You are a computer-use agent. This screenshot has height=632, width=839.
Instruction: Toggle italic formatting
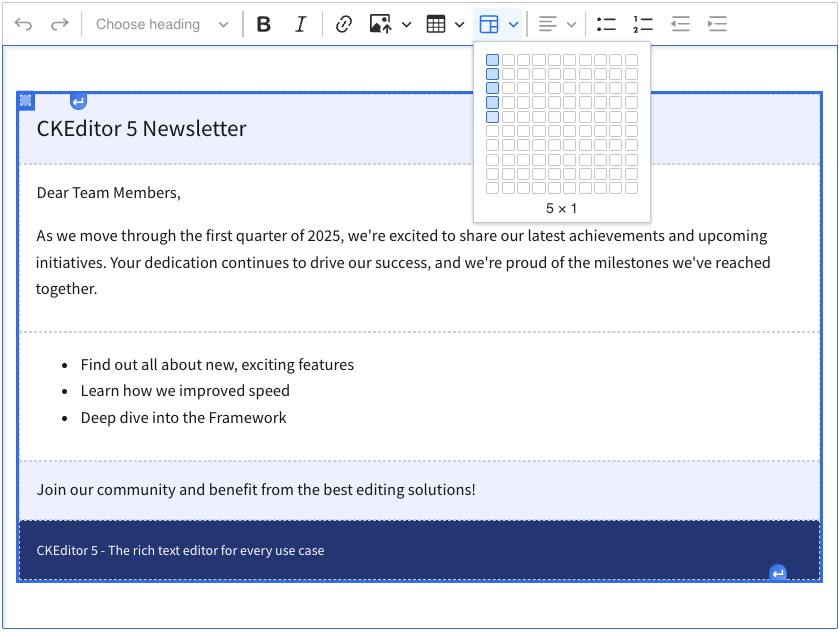pos(301,24)
